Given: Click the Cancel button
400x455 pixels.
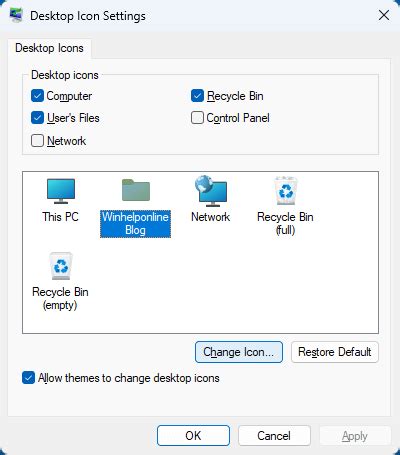Looking at the screenshot, I should point(274,436).
